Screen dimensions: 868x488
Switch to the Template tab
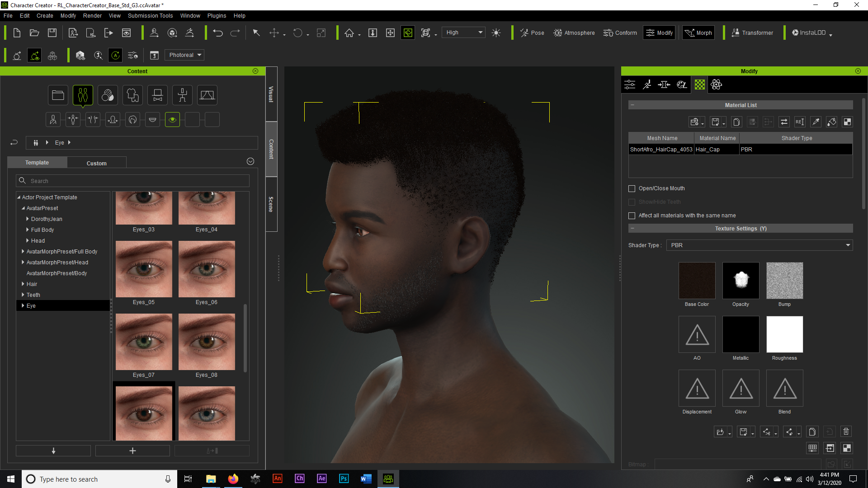[x=37, y=162]
